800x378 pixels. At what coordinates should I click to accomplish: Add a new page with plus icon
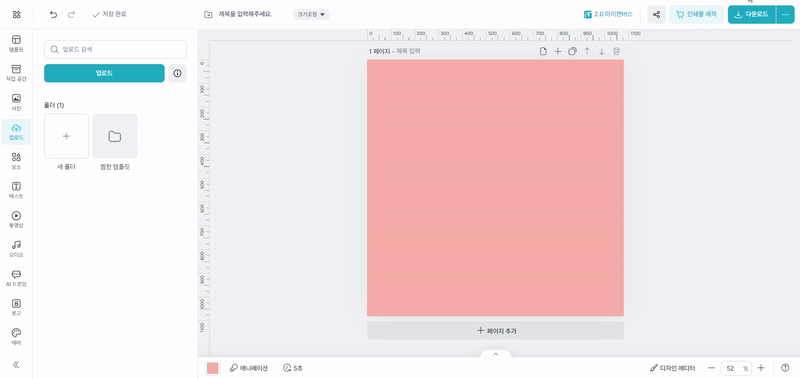(x=558, y=51)
